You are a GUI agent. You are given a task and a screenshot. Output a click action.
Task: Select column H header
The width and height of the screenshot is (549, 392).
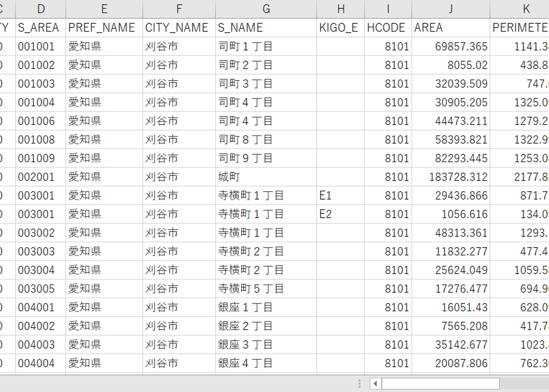[340, 9]
